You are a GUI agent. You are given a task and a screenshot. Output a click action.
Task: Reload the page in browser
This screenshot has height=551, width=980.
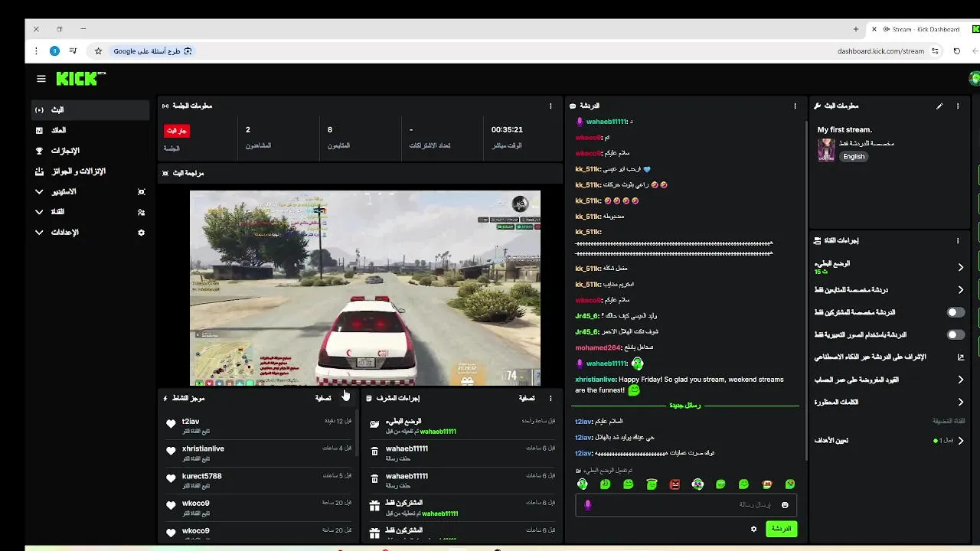click(x=956, y=51)
